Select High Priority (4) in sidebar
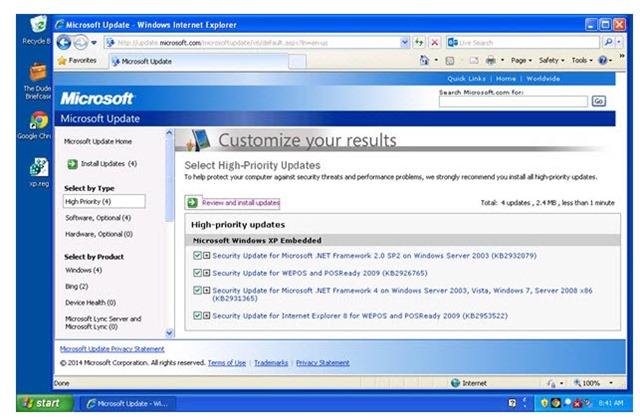The height and width of the screenshot is (418, 640). click(104, 202)
